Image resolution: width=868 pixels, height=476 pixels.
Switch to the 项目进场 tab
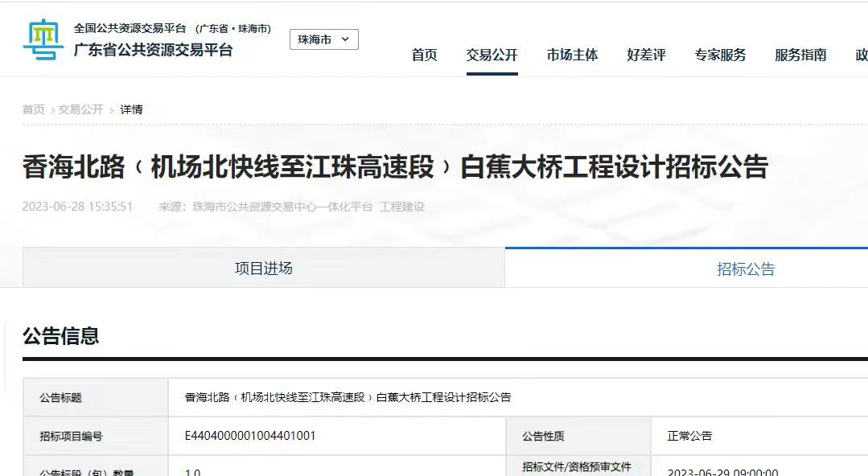pos(263,269)
